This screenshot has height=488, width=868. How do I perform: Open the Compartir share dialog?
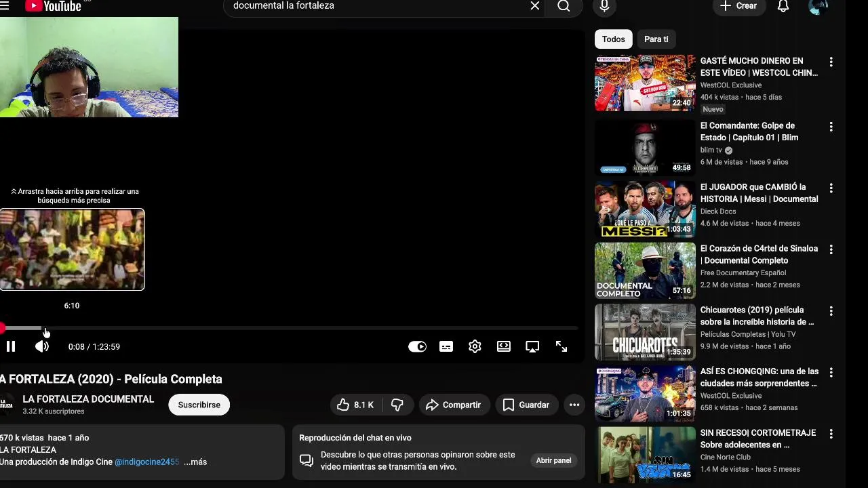point(454,405)
